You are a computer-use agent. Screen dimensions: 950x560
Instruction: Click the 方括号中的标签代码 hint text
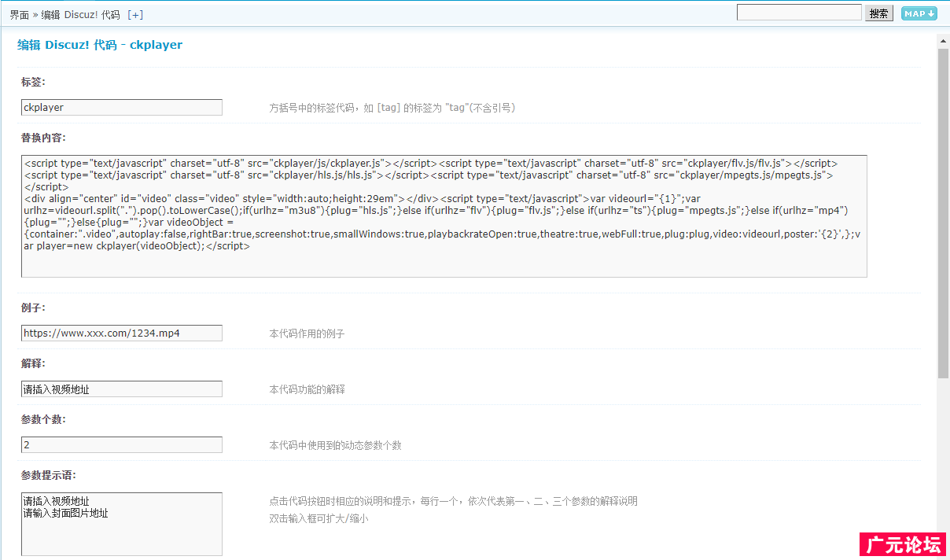(x=392, y=108)
